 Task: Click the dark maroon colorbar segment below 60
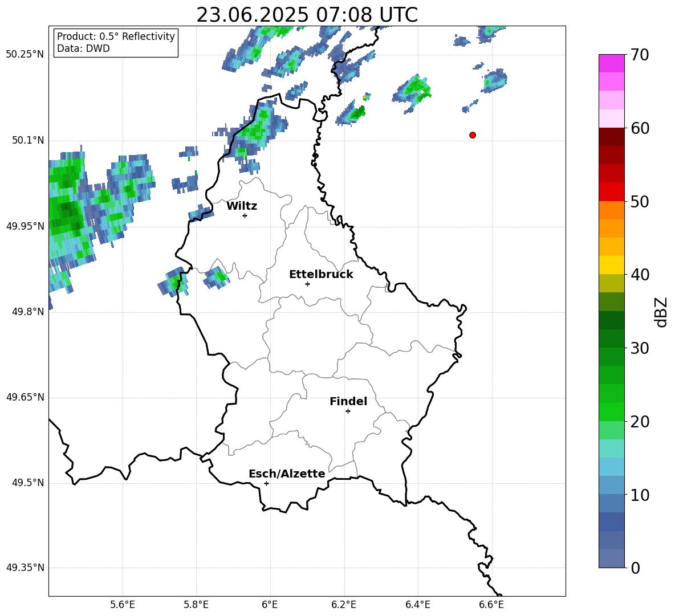611,137
